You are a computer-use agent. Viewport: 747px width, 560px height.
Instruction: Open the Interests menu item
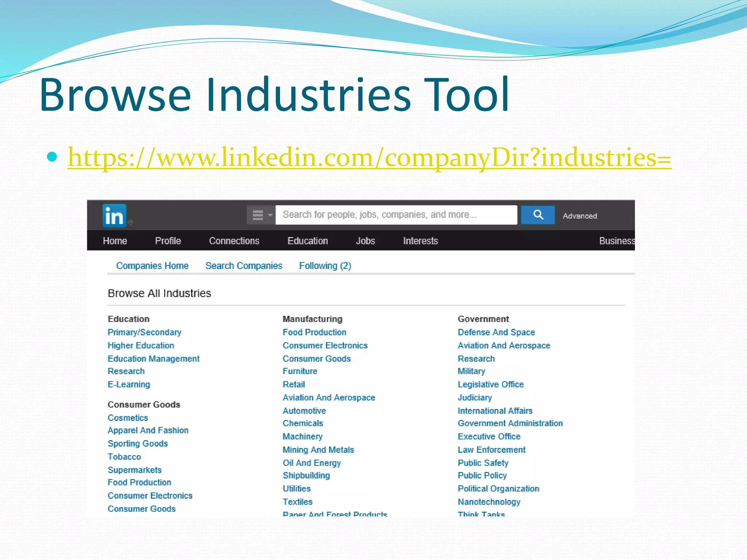(420, 241)
